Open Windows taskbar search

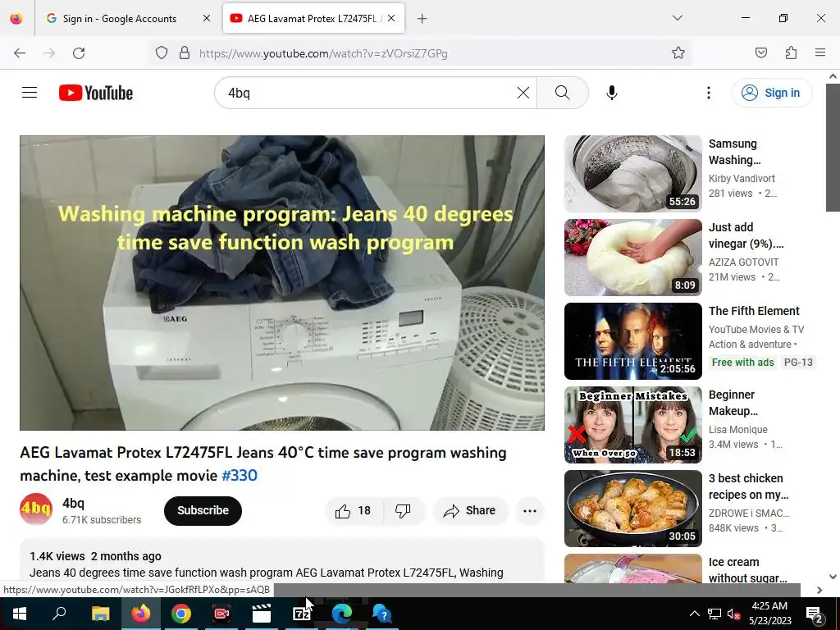[x=59, y=614]
